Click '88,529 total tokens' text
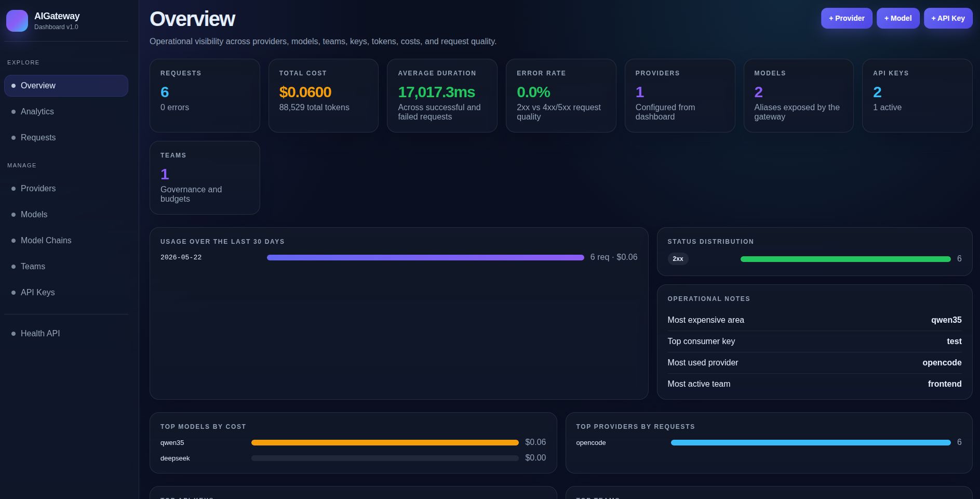The height and width of the screenshot is (499, 980). pyautogui.click(x=314, y=108)
